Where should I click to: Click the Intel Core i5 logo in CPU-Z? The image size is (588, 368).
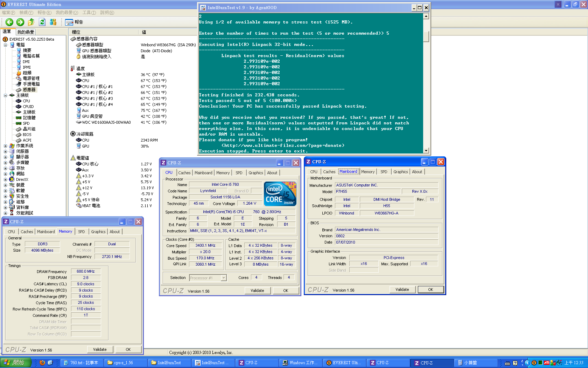pyautogui.click(x=280, y=193)
